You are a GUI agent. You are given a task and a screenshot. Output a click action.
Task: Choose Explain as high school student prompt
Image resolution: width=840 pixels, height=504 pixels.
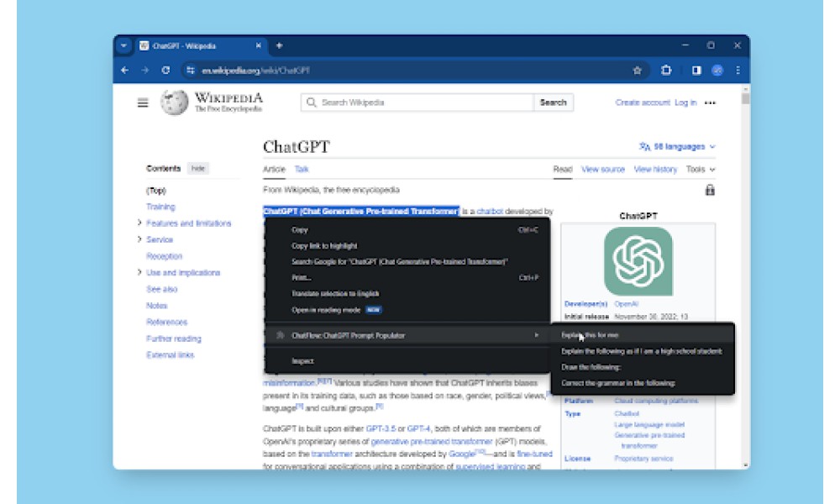pos(643,351)
